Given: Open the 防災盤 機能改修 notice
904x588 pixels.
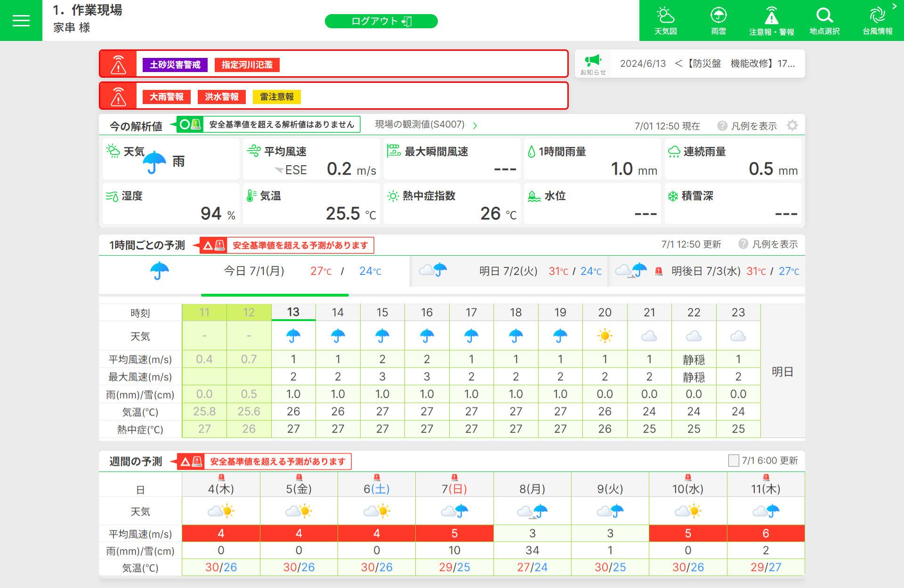Looking at the screenshot, I should (x=708, y=64).
